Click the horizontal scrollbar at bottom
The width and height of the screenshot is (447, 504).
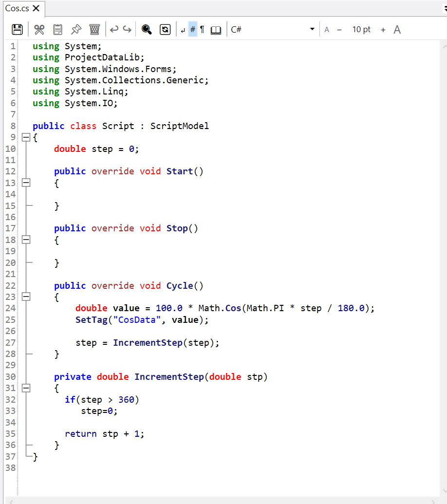pyautogui.click(x=222, y=501)
